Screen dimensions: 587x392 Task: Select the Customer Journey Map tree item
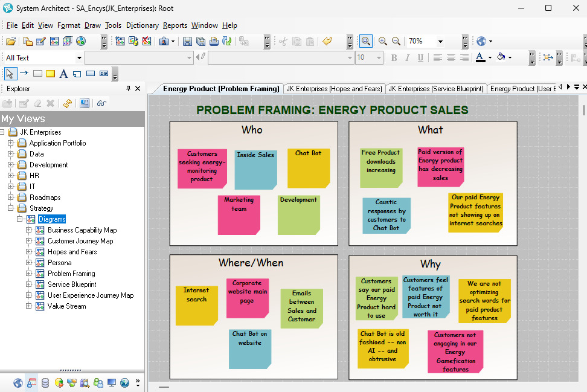tap(80, 241)
